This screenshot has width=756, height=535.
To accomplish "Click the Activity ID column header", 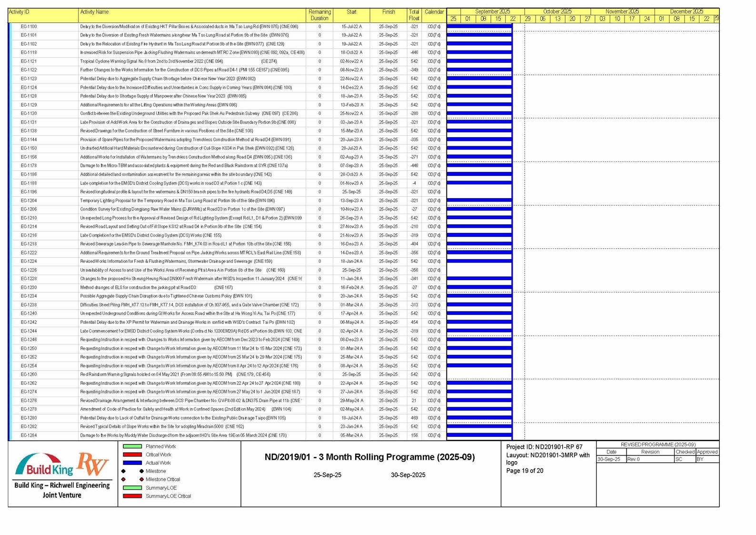I will [19, 12].
